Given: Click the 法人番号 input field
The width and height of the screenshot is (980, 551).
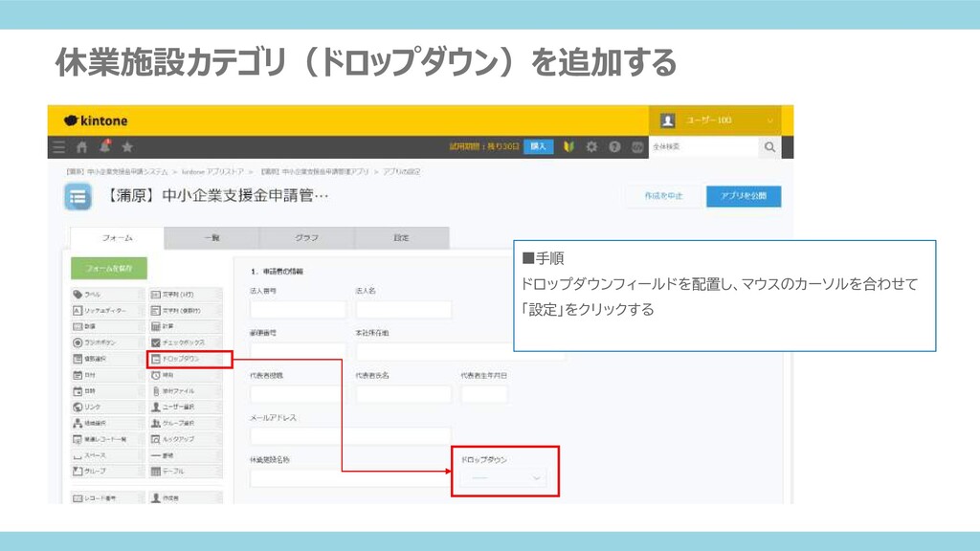Looking at the screenshot, I should (299, 310).
